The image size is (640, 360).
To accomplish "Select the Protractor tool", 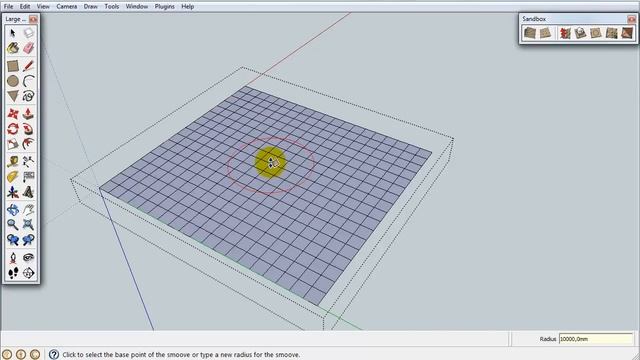I will [x=13, y=177].
